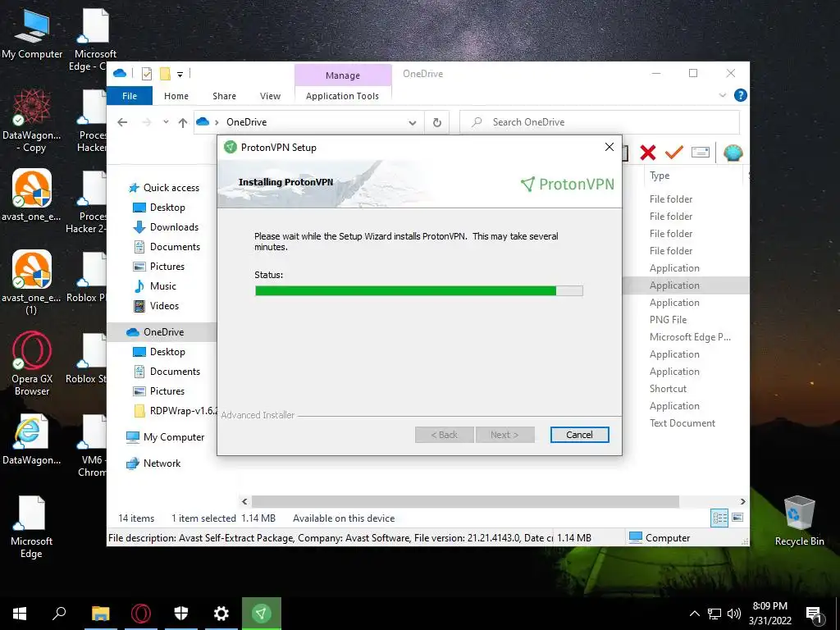Open the volume speaker tray icon
This screenshot has height=630, width=840.
(734, 614)
